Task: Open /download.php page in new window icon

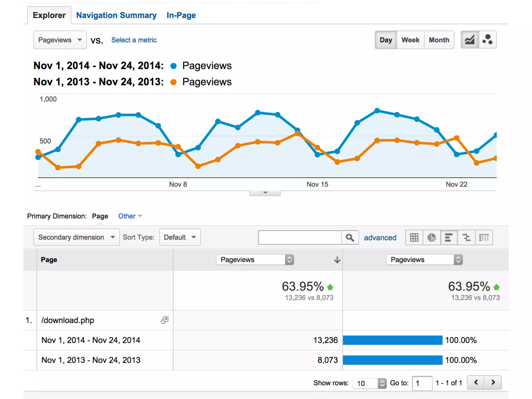Action: coord(165,320)
